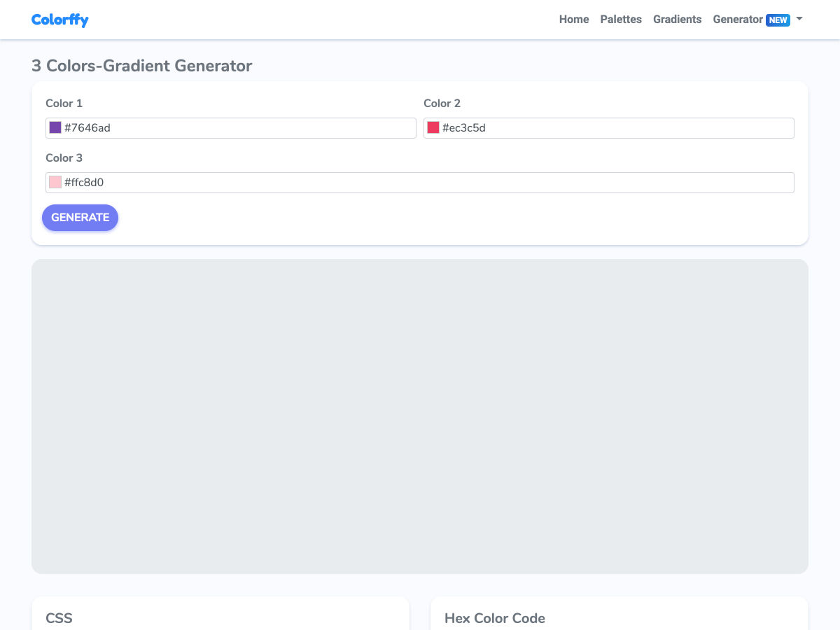840x630 pixels.
Task: Open the Gradients nav link
Action: [x=677, y=20]
